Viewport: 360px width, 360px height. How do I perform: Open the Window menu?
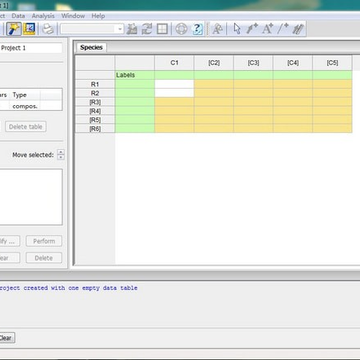coord(73,16)
